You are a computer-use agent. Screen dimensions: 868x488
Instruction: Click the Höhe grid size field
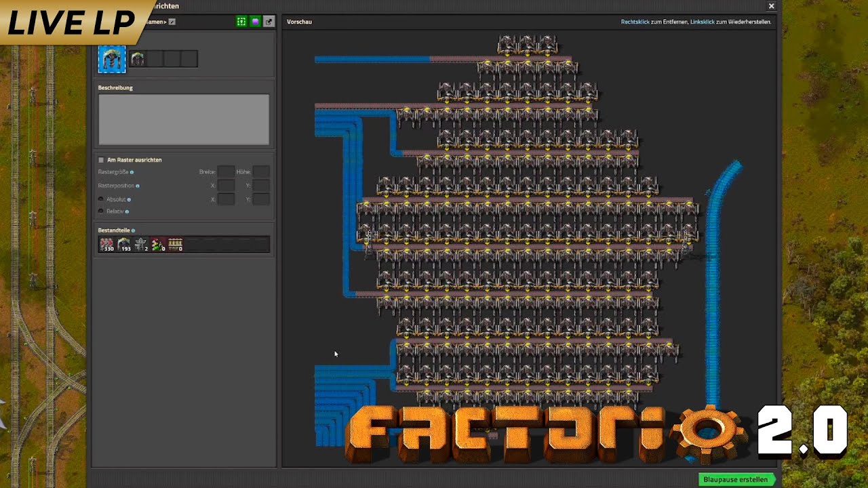[261, 172]
